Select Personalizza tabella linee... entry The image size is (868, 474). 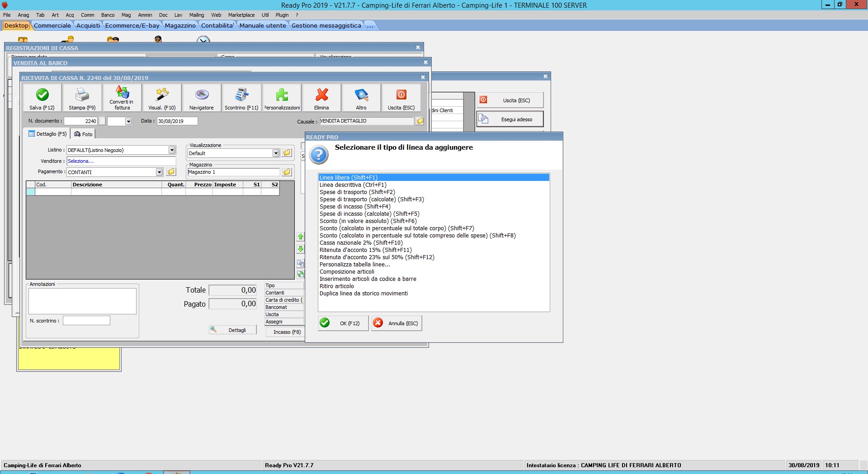point(434,264)
